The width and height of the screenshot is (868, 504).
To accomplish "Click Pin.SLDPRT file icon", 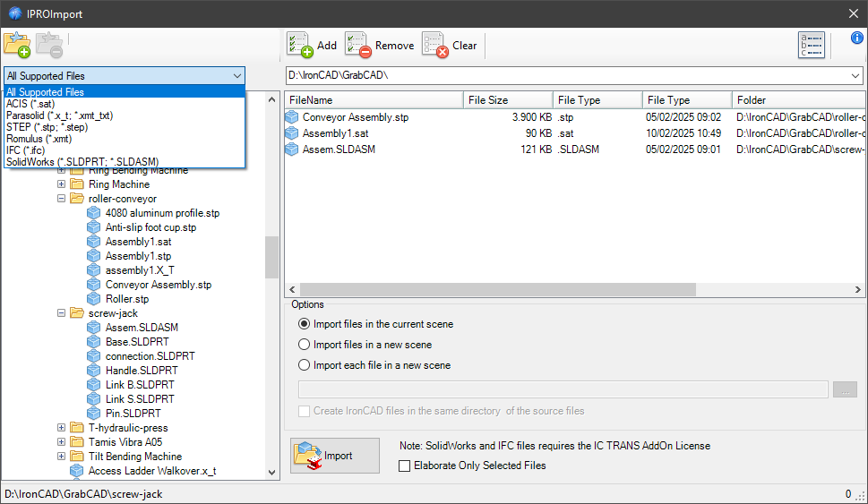I will tap(93, 414).
